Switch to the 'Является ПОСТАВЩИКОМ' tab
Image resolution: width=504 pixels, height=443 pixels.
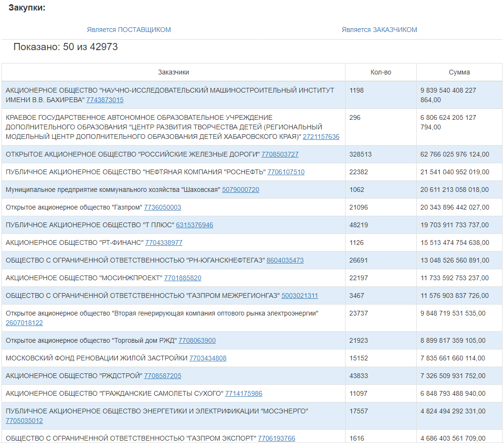(x=128, y=30)
